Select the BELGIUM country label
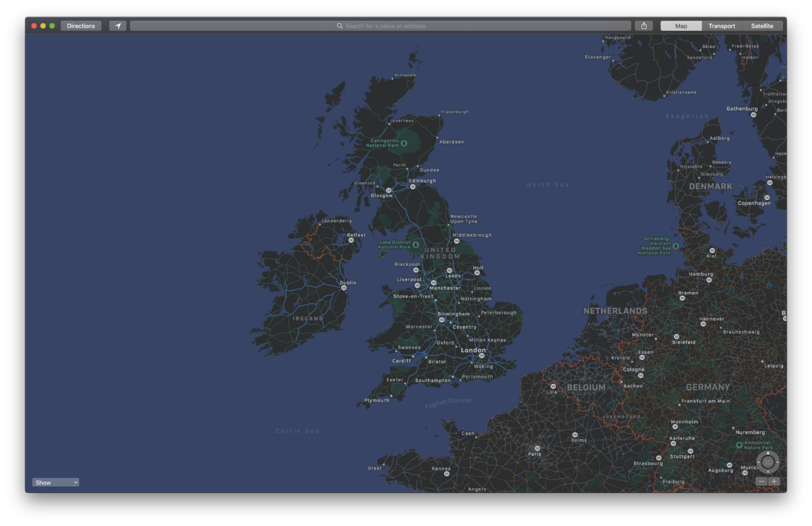 (x=586, y=388)
